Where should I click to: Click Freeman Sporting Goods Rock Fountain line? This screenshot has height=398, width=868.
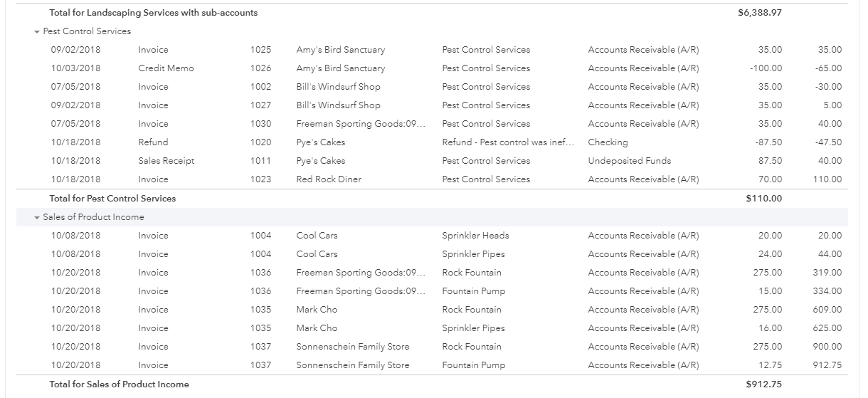coord(432,273)
